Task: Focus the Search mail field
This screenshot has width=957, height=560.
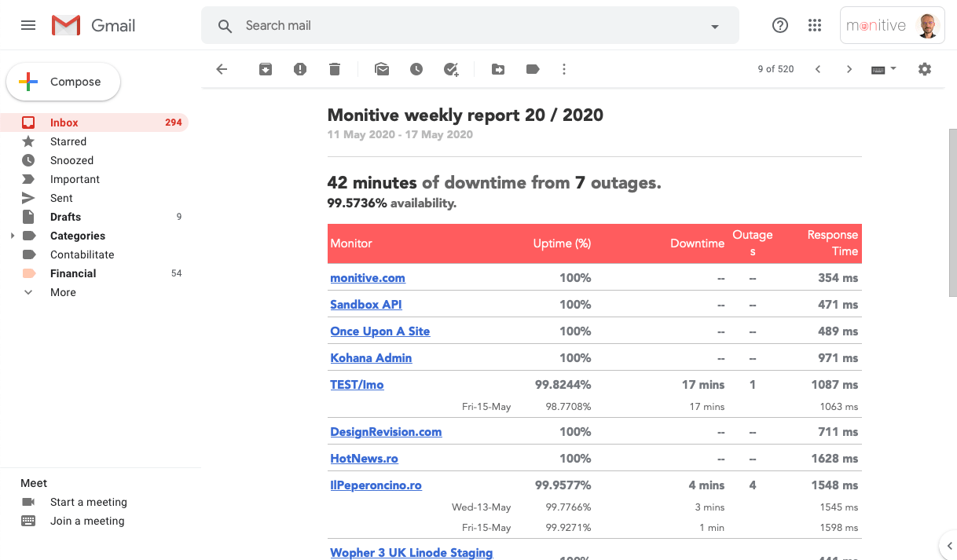Action: coord(470,26)
